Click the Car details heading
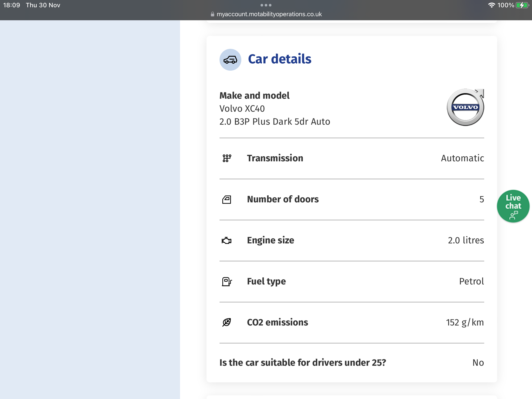Image resolution: width=532 pixels, height=399 pixels. (280, 59)
